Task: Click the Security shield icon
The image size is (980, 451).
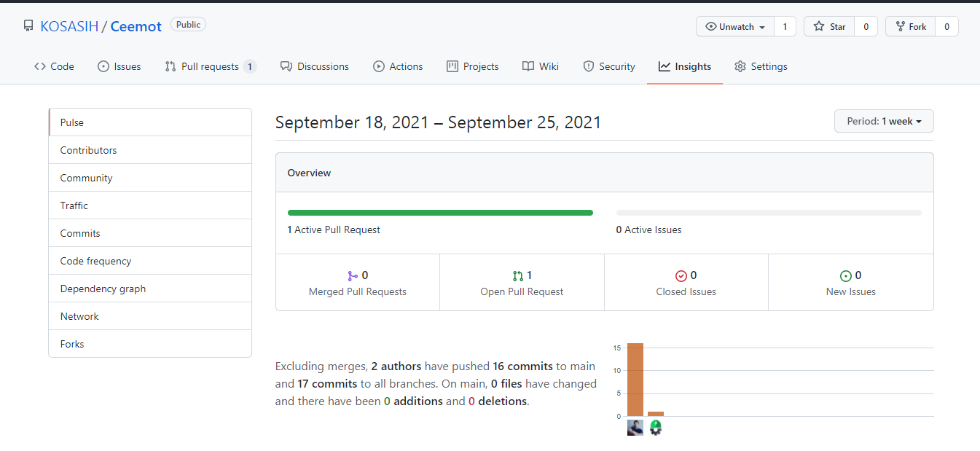Action: tap(589, 66)
